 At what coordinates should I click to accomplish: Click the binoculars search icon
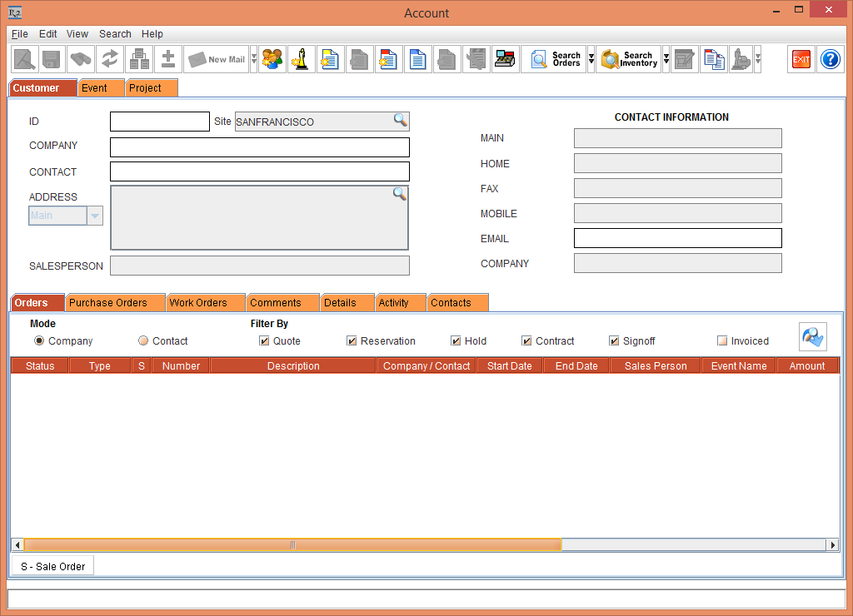point(81,59)
